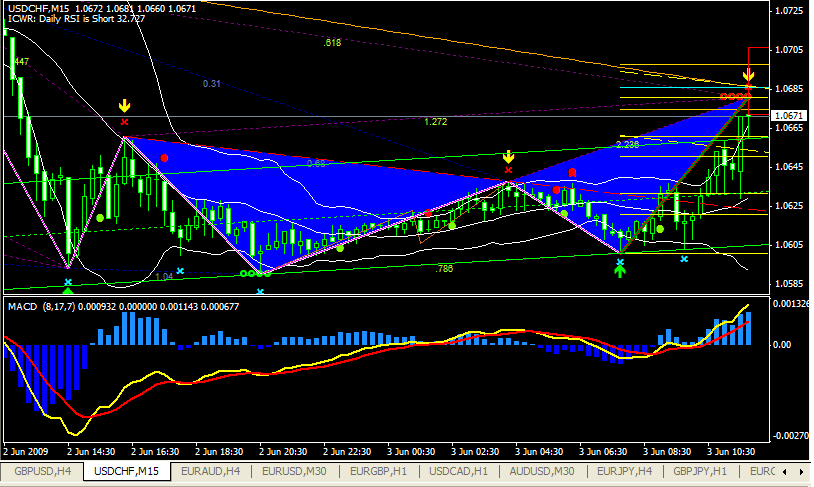Click the 3 Jun 04:30 time label
This screenshot has height=487, width=814.
pyautogui.click(x=539, y=452)
